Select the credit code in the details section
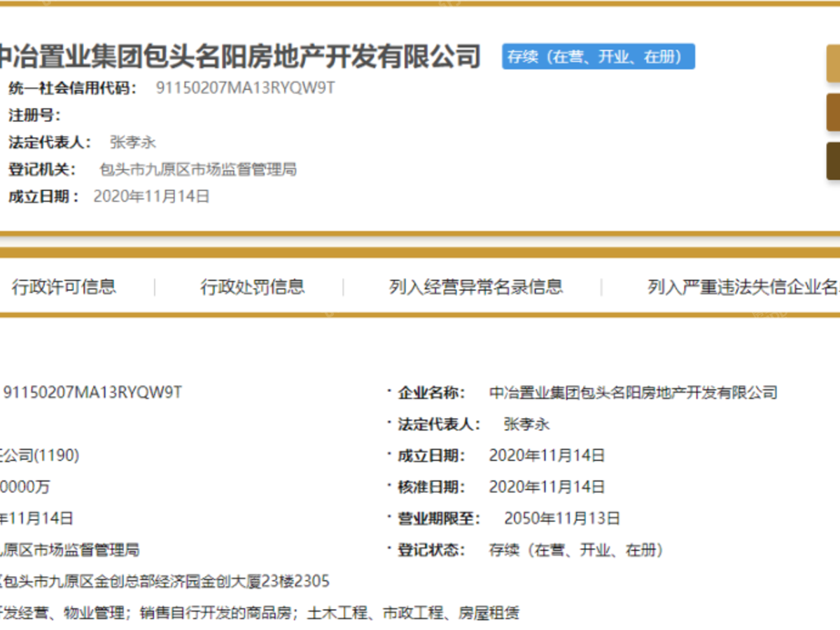The width and height of the screenshot is (840, 630). pyautogui.click(x=93, y=392)
